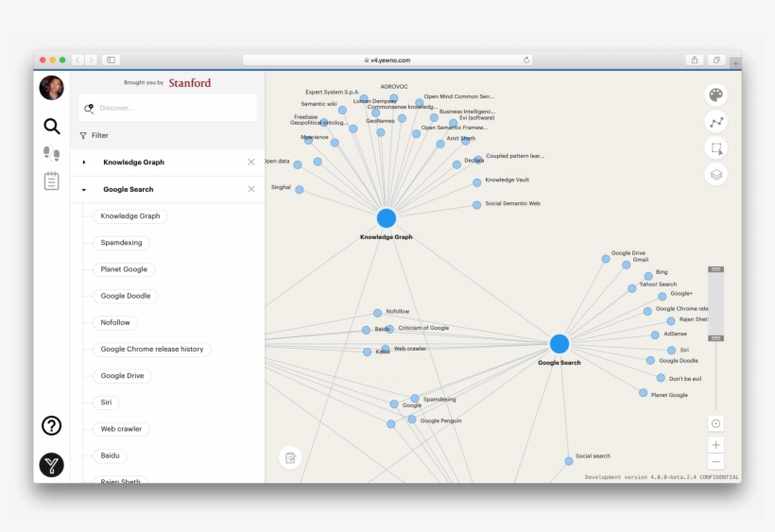775x532 pixels.
Task: Toggle the Safari sidebar button
Action: click(x=112, y=60)
